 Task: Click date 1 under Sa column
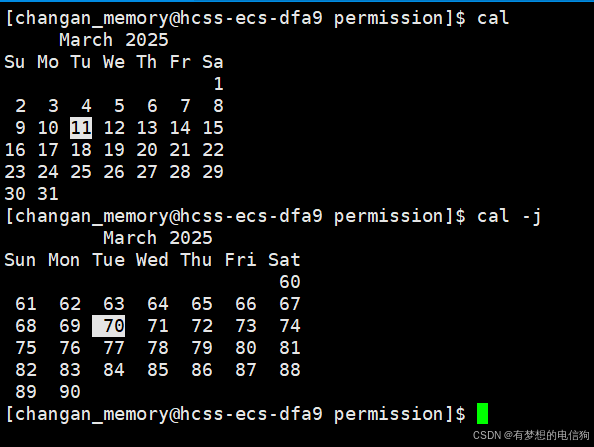[x=218, y=84]
